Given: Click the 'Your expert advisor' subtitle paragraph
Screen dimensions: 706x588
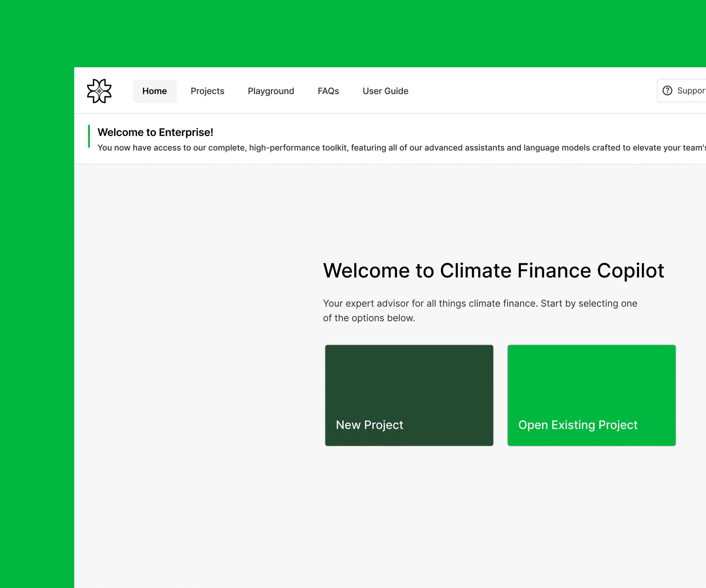Looking at the screenshot, I should (x=480, y=310).
